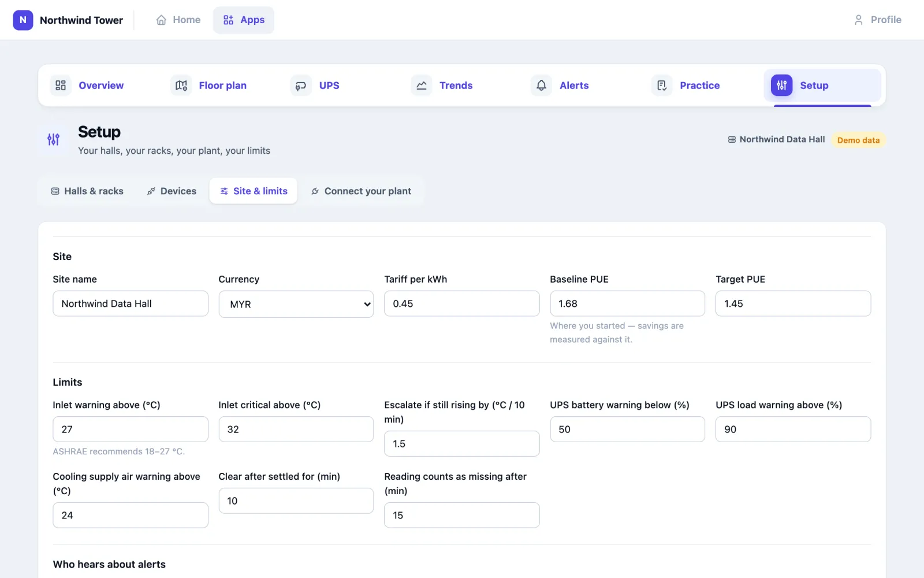Click the Overview dashboard icon

click(x=61, y=86)
